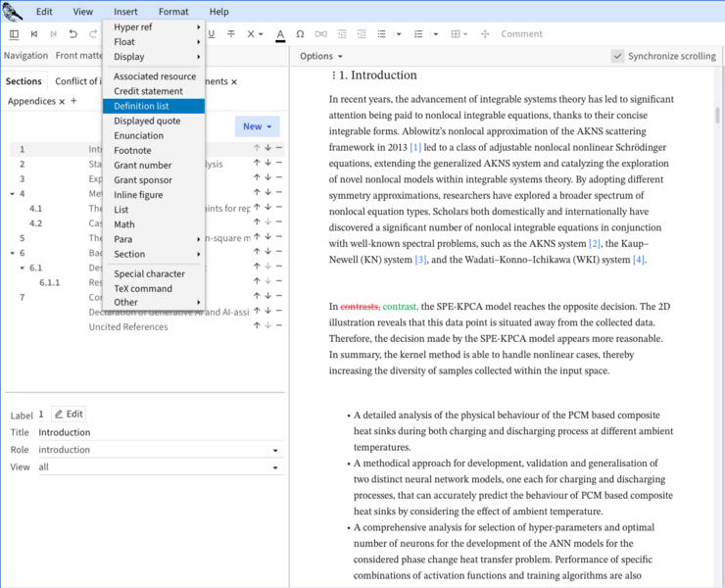Screen dimensions: 725x588
Task: Click handle dots beside Introduction heading
Action: [x=333, y=74]
